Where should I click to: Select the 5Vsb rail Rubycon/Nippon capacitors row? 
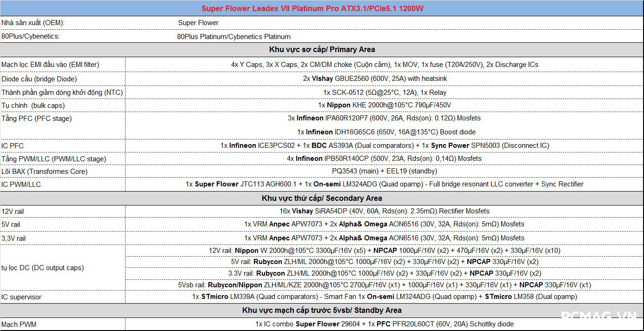pos(384,285)
